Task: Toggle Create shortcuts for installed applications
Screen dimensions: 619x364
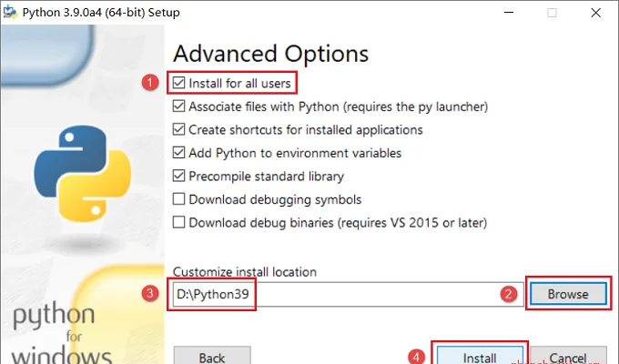Action: tap(178, 129)
